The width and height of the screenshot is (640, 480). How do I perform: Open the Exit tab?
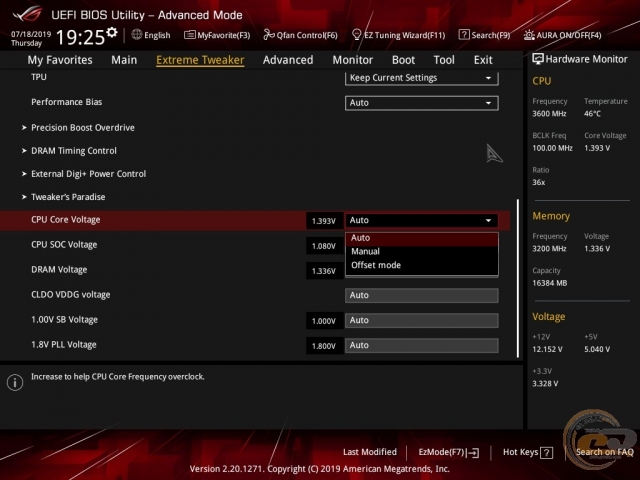[483, 60]
